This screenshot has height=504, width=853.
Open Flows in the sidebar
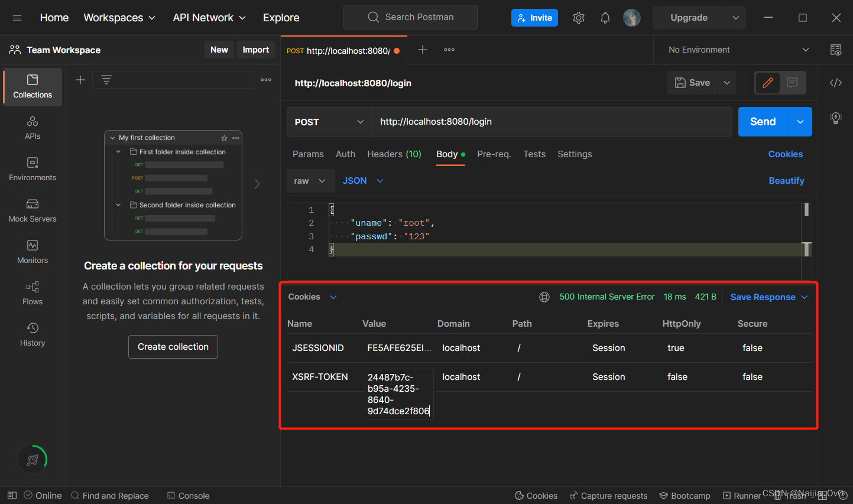[33, 294]
